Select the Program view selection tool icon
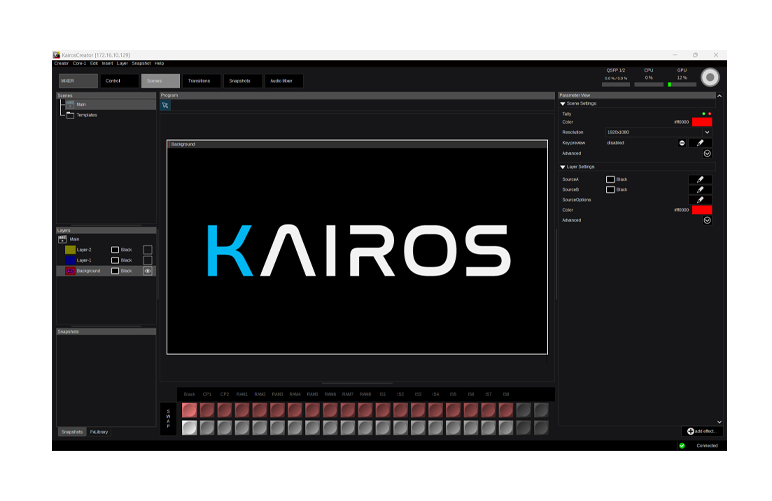772x501 pixels. [x=165, y=105]
